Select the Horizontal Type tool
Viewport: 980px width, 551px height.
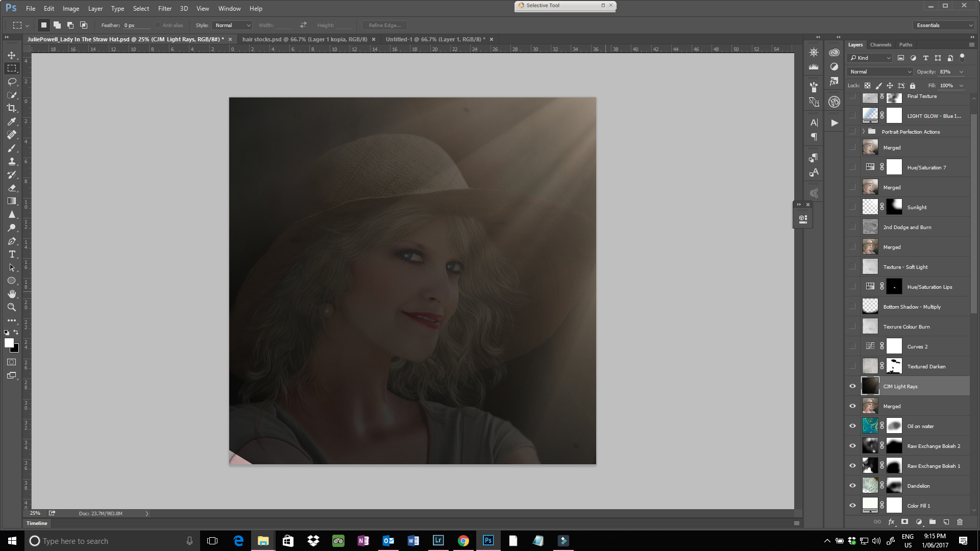12,254
